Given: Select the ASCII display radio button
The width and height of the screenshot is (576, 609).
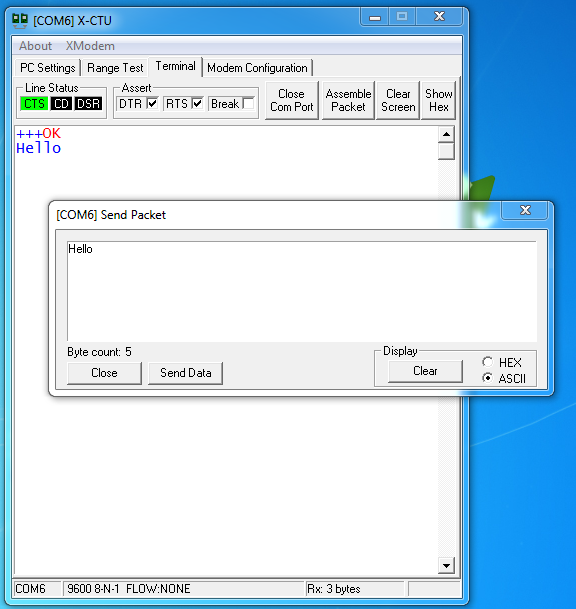Looking at the screenshot, I should coord(487,378).
